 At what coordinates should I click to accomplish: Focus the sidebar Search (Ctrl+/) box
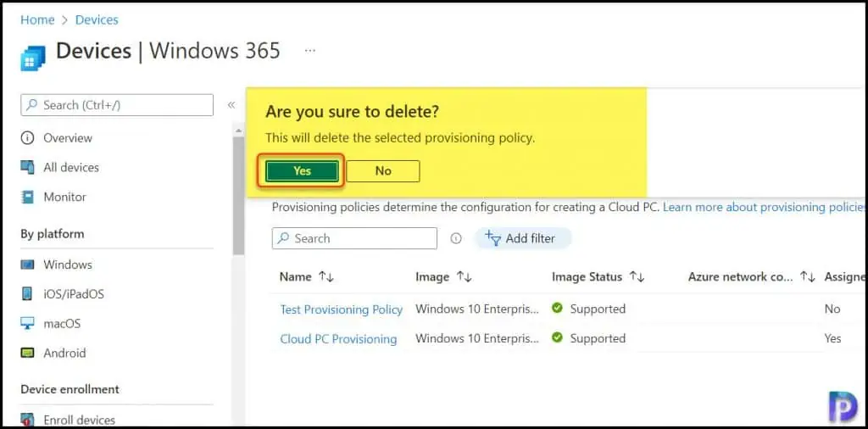(117, 105)
